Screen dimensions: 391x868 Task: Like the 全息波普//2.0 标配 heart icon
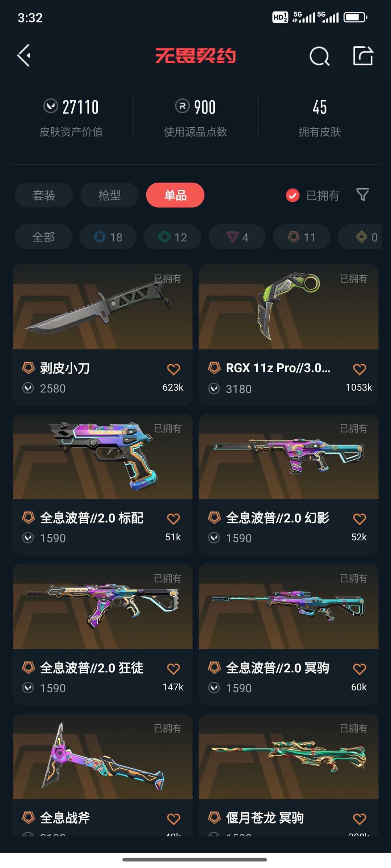(x=173, y=519)
